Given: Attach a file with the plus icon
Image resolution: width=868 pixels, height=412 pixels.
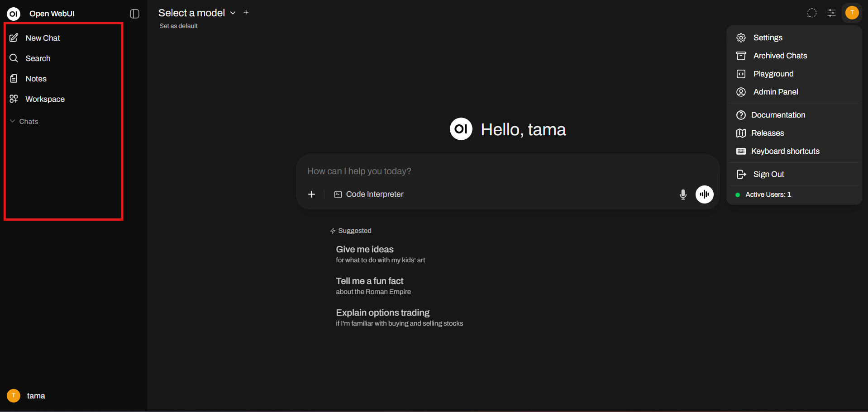Looking at the screenshot, I should pos(311,194).
